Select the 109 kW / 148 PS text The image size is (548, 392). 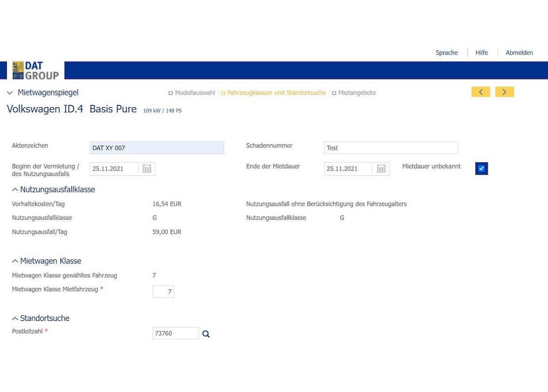(163, 110)
